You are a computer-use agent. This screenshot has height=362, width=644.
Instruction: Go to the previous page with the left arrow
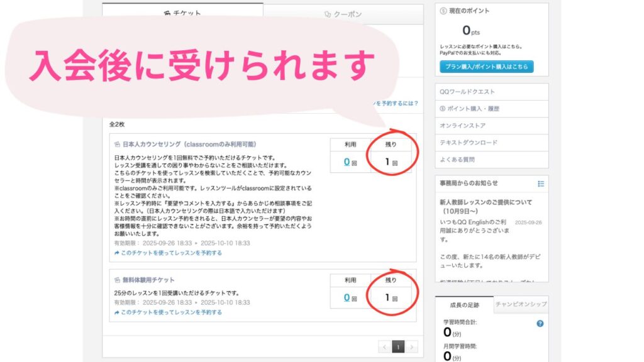click(x=385, y=347)
